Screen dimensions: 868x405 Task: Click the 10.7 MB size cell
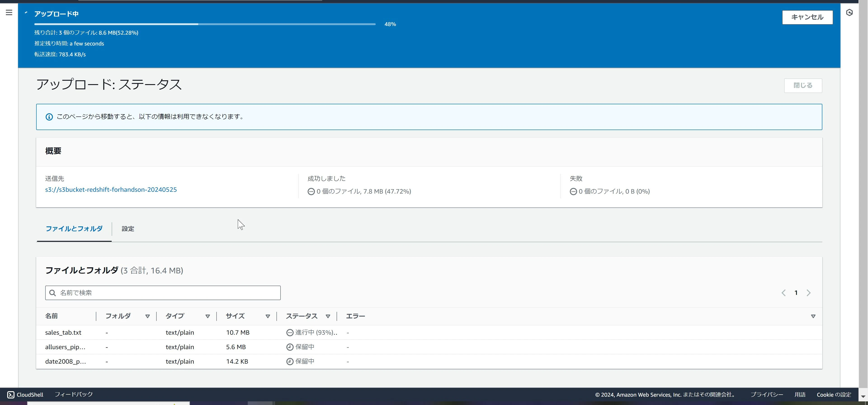pos(238,332)
